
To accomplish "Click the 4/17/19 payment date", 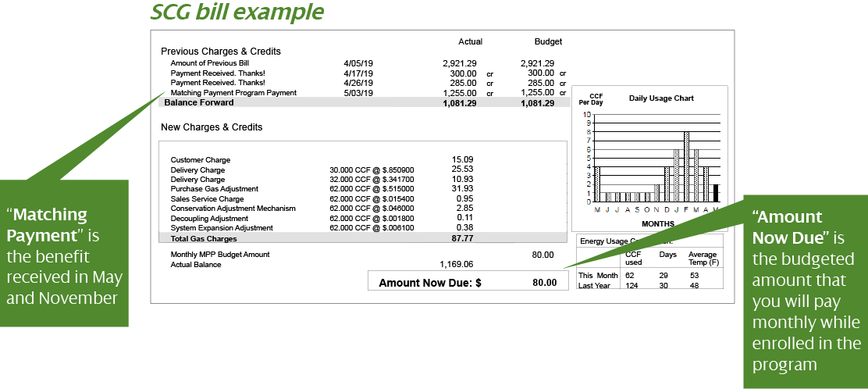I will click(358, 73).
